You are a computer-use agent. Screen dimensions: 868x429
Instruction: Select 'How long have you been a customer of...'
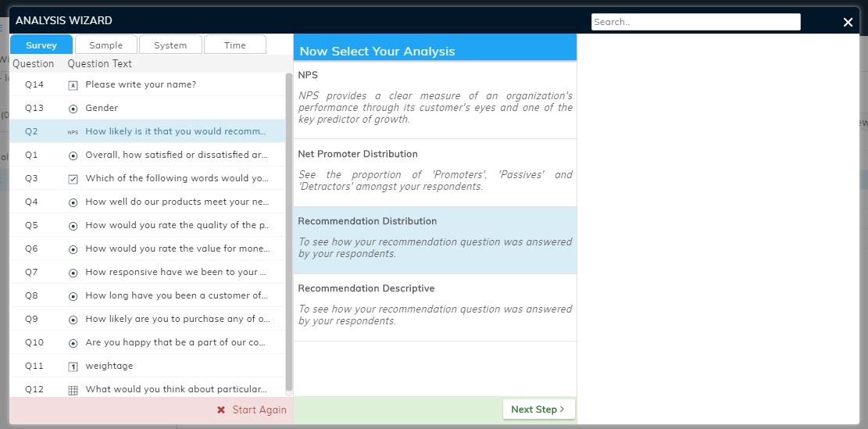click(x=177, y=295)
